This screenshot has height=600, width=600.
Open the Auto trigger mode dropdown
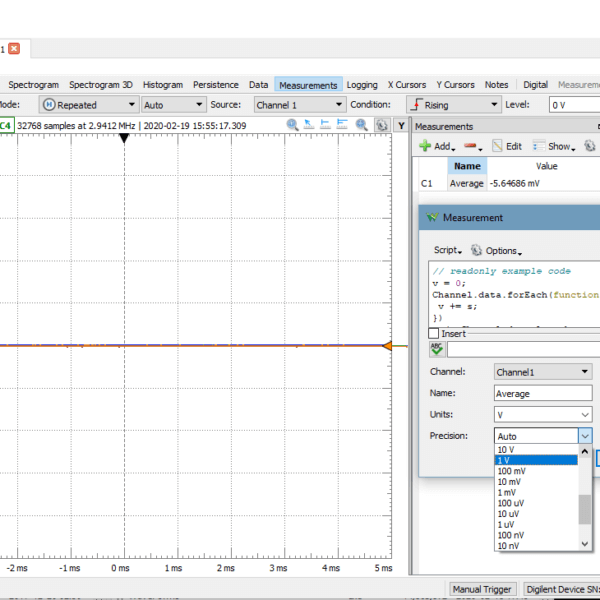pyautogui.click(x=173, y=104)
